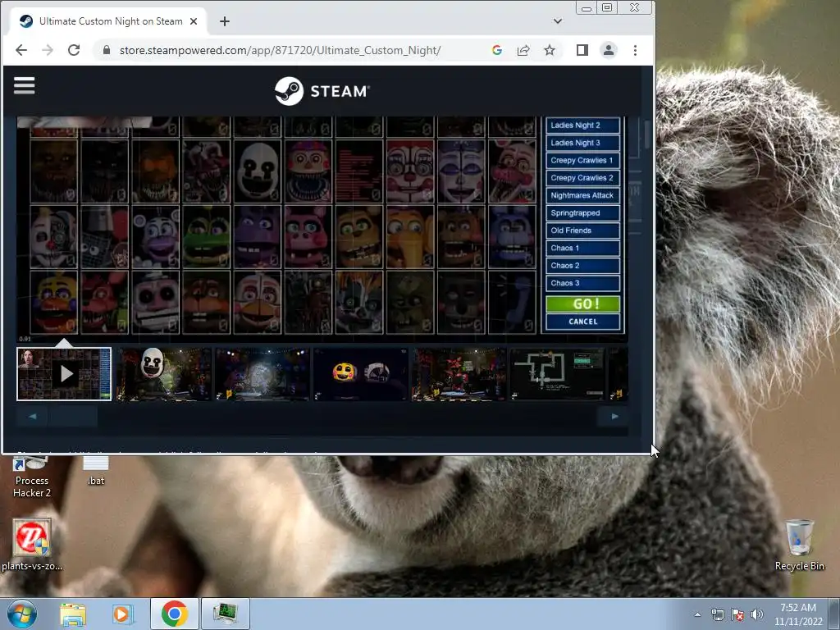Bookmark this page with the star

(x=550, y=50)
